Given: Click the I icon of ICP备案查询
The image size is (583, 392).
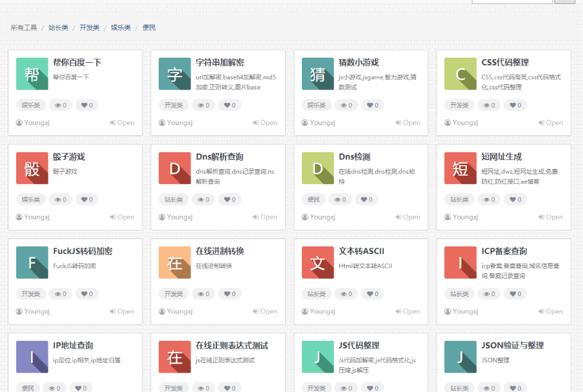Looking at the screenshot, I should (460, 263).
